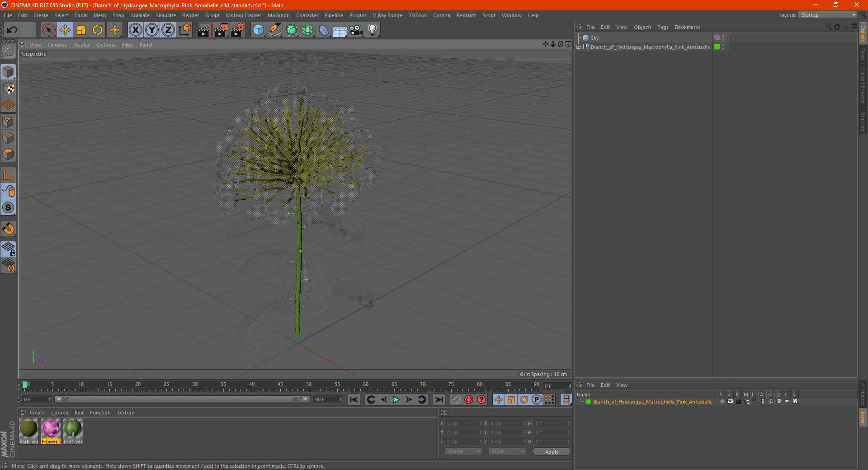Toggle Snap enable icon
The height and width of the screenshot is (470, 868).
(8, 229)
